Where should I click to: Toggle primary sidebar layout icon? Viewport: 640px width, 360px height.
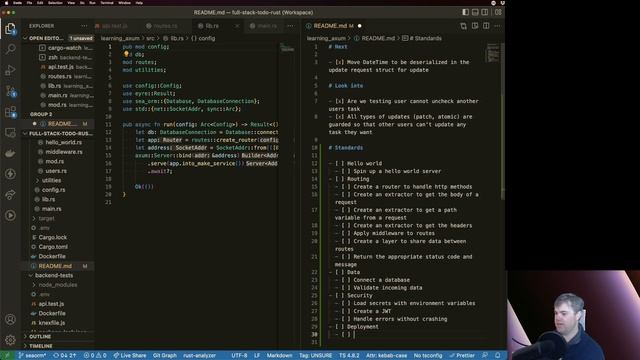[465, 12]
